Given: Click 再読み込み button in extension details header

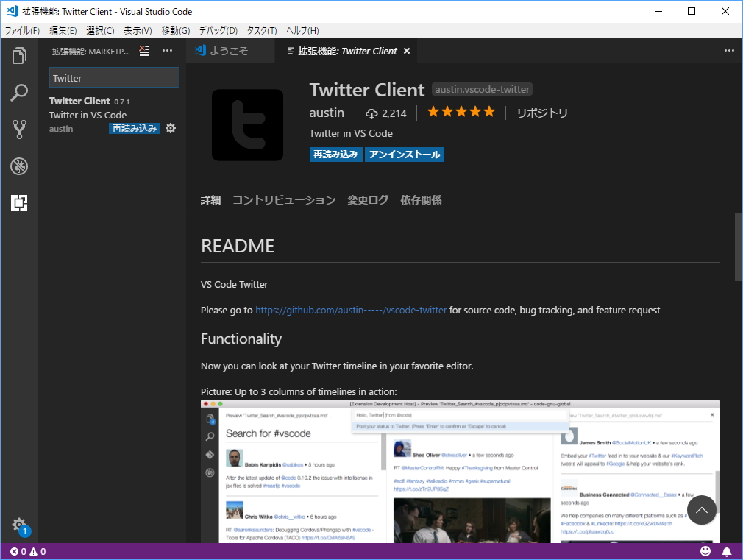Looking at the screenshot, I should (336, 155).
